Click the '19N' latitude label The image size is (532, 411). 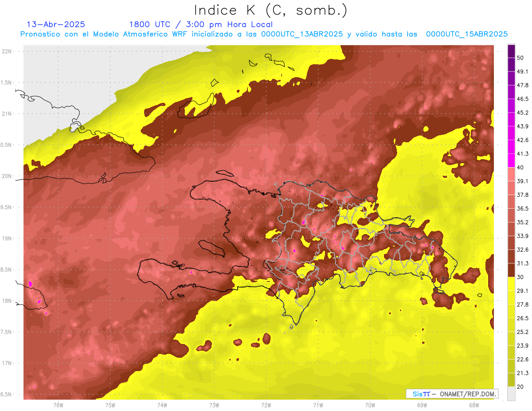(7, 239)
